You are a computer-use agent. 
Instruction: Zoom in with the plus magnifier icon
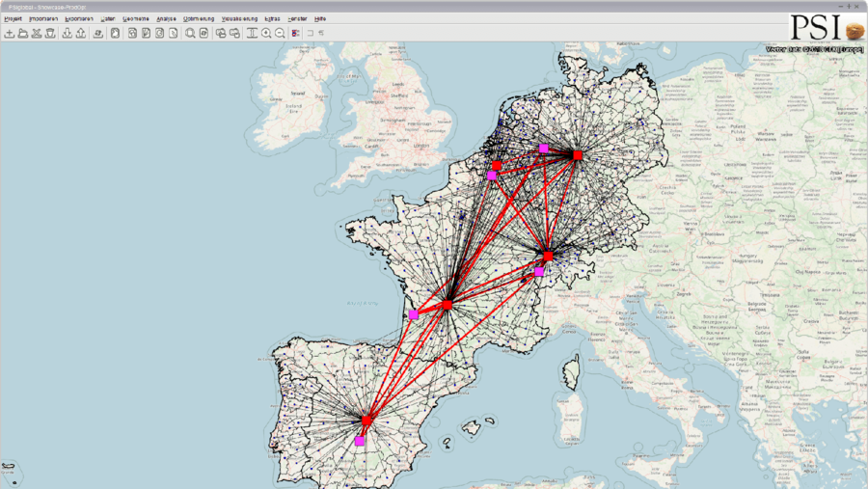(266, 34)
